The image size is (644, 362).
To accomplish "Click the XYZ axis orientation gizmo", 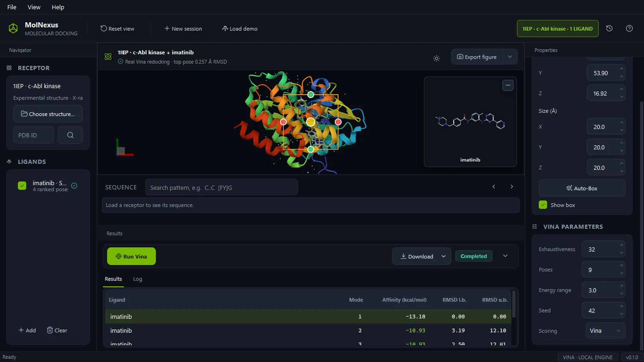I will point(124,148).
